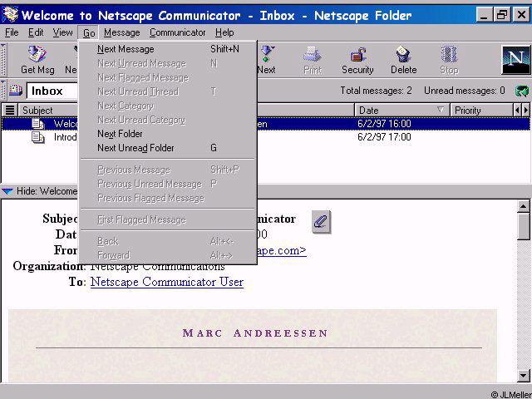This screenshot has width=532, height=399.
Task: Click the green icon beside Unread messages count
Action: [522, 91]
